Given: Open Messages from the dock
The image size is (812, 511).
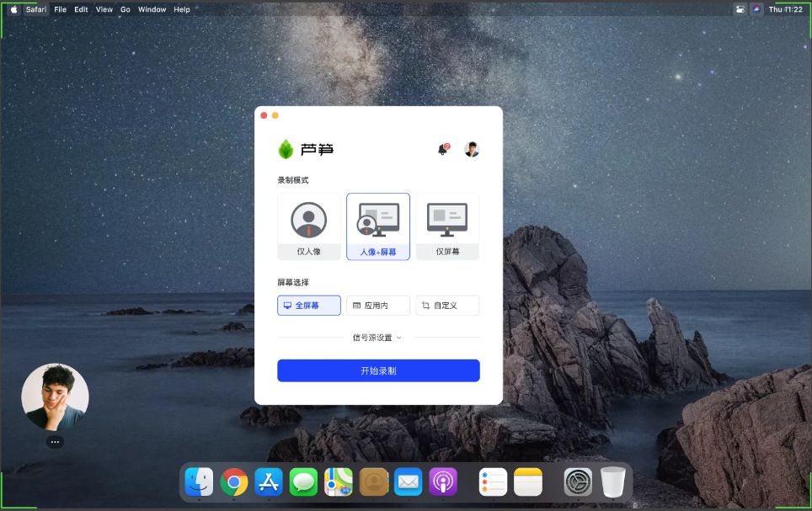Looking at the screenshot, I should coord(303,482).
